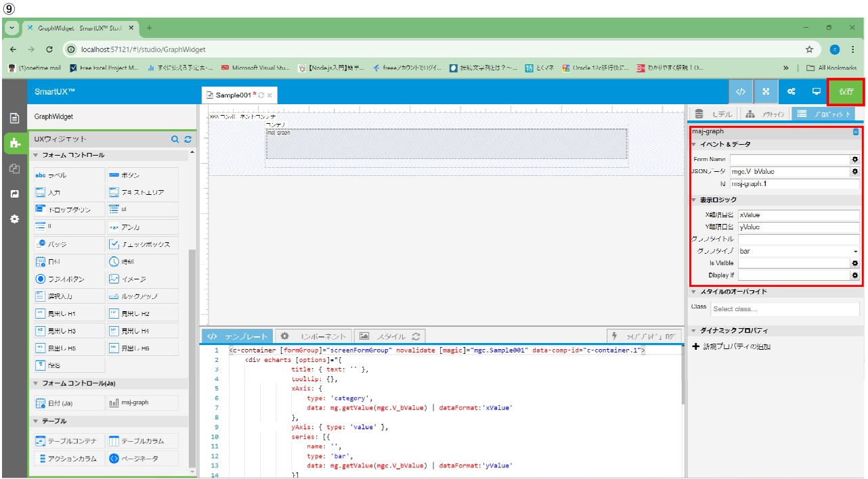
Task: Refresh the UX widget list
Action: (188, 139)
